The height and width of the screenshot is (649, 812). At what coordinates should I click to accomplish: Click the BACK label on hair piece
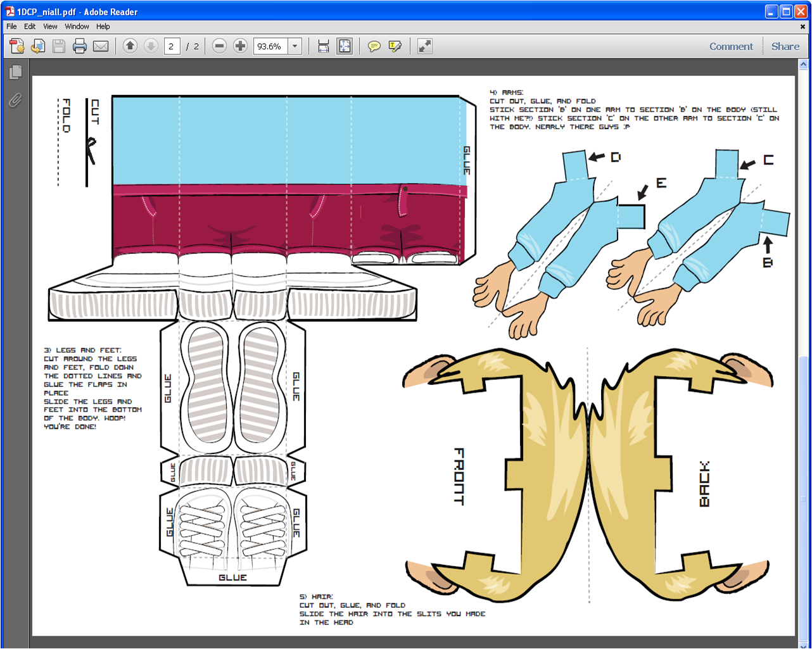[x=704, y=484]
